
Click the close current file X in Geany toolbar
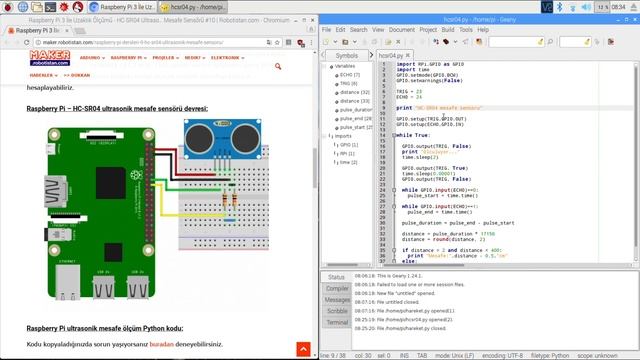pyautogui.click(x=398, y=42)
